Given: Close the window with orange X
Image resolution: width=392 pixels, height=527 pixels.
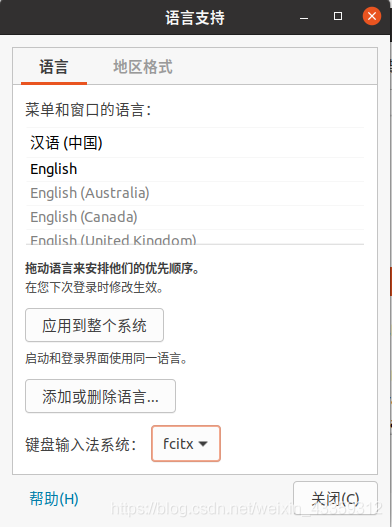Looking at the screenshot, I should coord(372,16).
